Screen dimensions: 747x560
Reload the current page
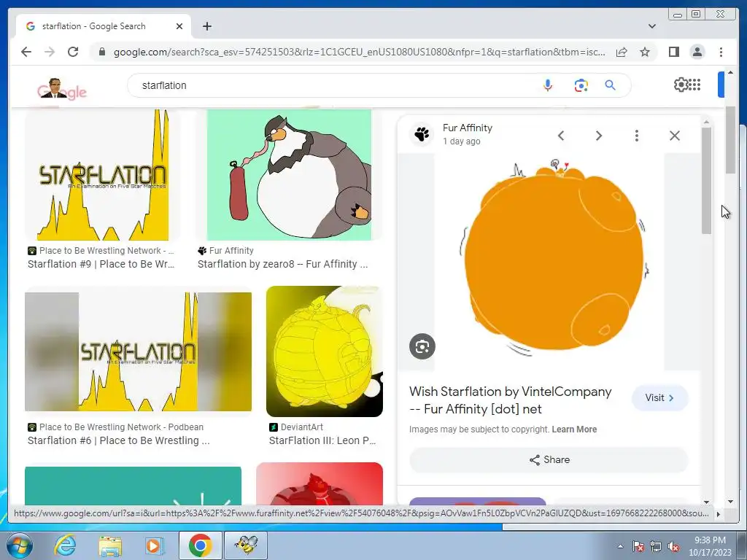click(73, 52)
